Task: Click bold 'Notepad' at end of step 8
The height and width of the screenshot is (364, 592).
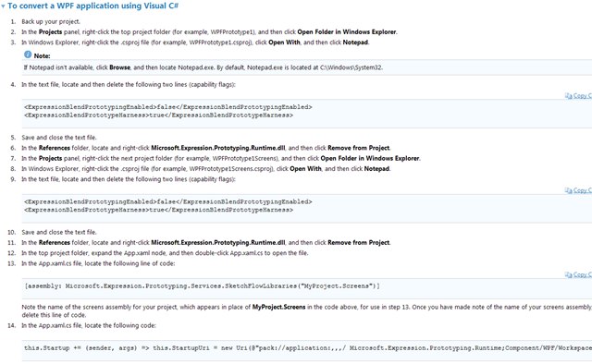Action: [x=376, y=169]
